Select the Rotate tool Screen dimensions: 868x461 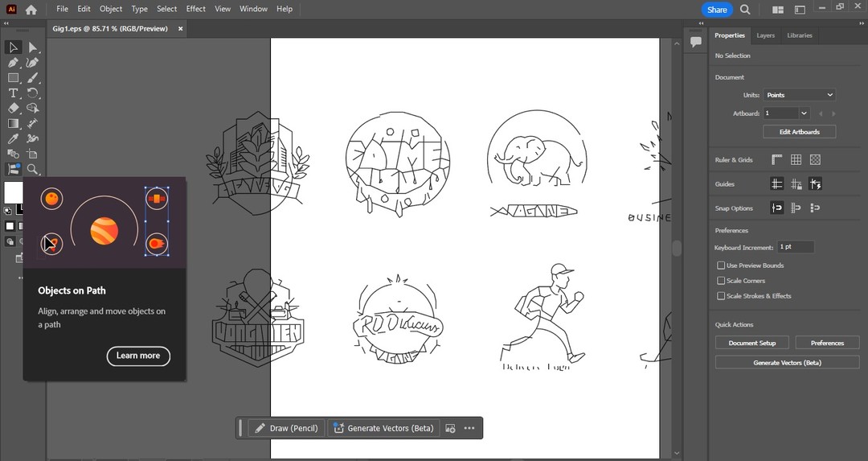pyautogui.click(x=33, y=93)
